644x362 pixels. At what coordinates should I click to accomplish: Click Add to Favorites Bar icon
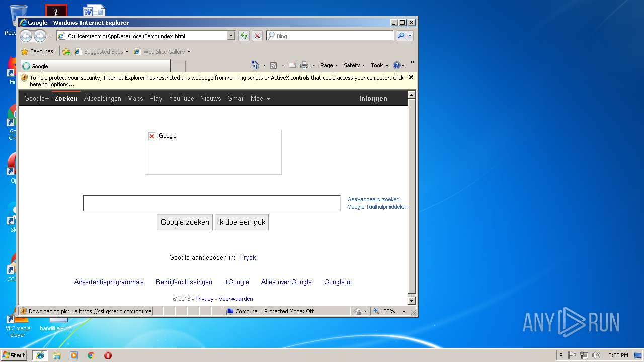[x=66, y=51]
